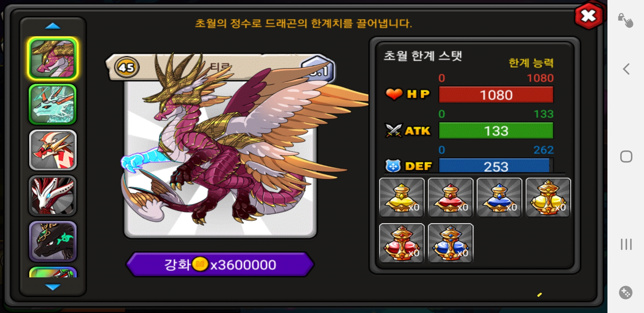Move dragon list up with blue arrow

tap(53, 26)
